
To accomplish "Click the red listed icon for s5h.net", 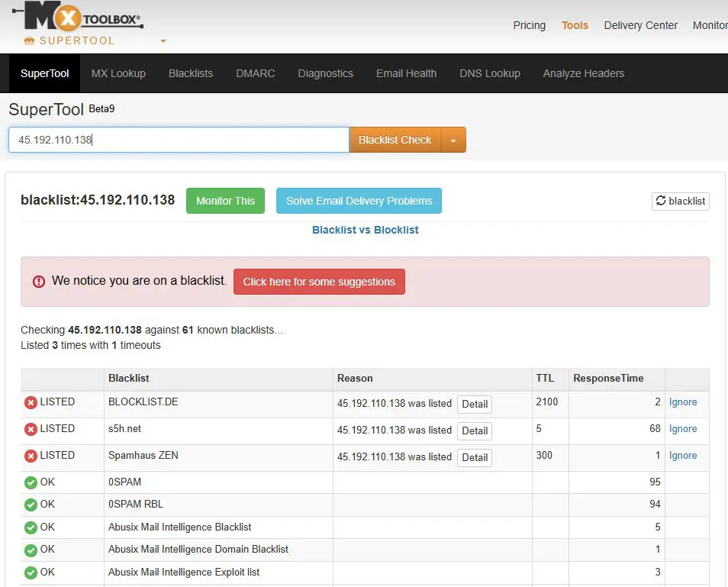I will (x=31, y=430).
